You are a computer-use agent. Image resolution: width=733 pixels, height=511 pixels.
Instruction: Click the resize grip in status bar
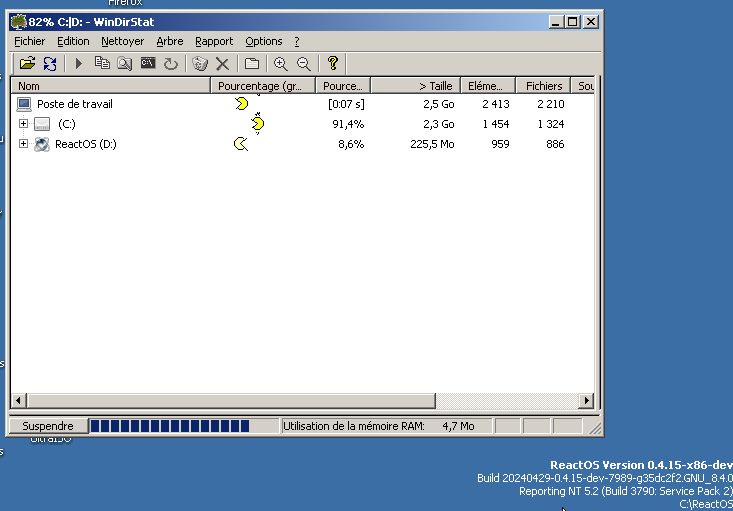coord(595,427)
